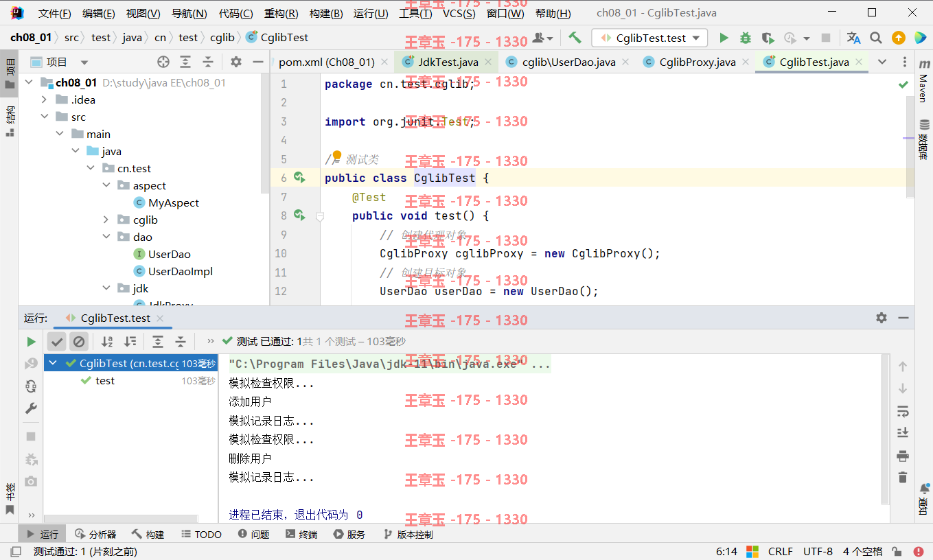Open Run panel settings gear
933x560 pixels.
point(882,318)
